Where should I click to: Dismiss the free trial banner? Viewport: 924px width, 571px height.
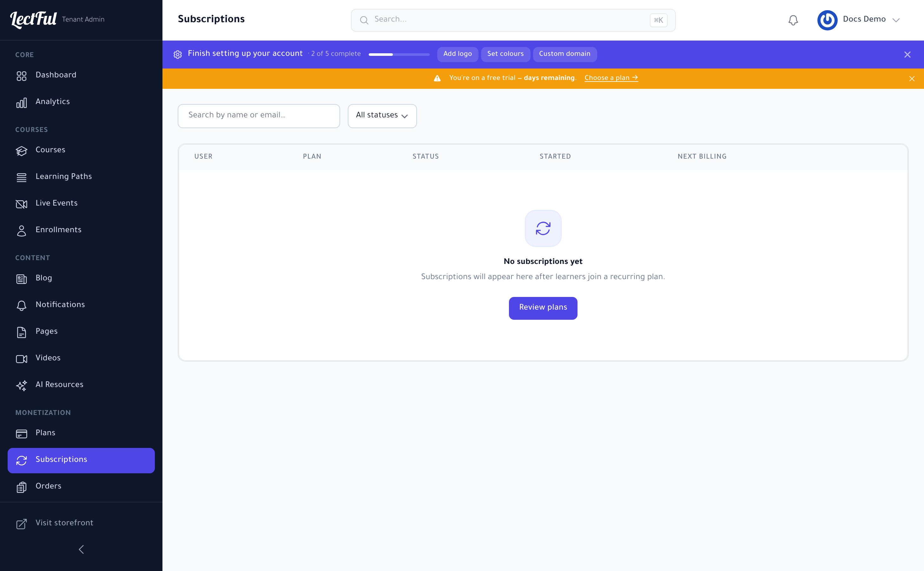[x=912, y=79]
